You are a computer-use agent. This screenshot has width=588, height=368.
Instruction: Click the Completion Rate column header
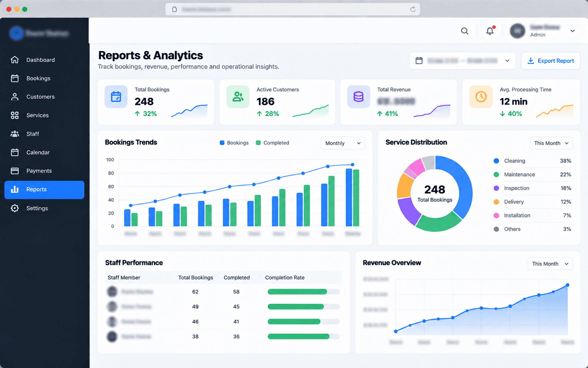pyautogui.click(x=285, y=277)
